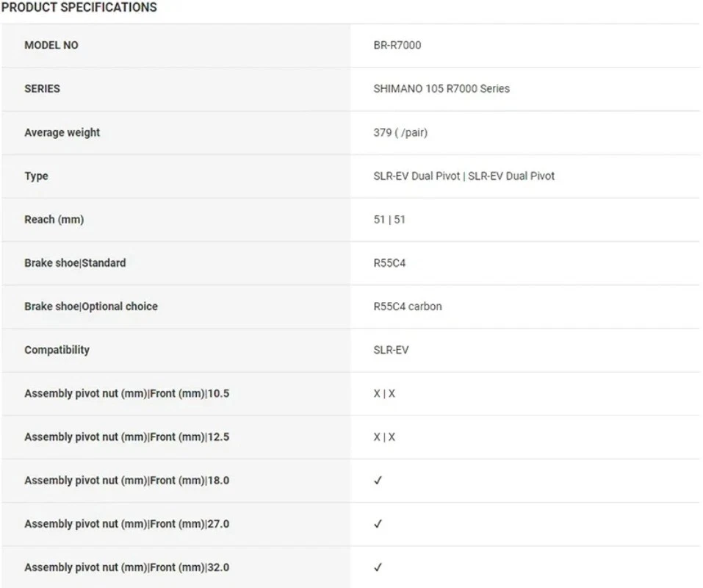Click the X | X value for 12.5 pivot nut
This screenshot has width=703, height=588.
[x=384, y=437]
